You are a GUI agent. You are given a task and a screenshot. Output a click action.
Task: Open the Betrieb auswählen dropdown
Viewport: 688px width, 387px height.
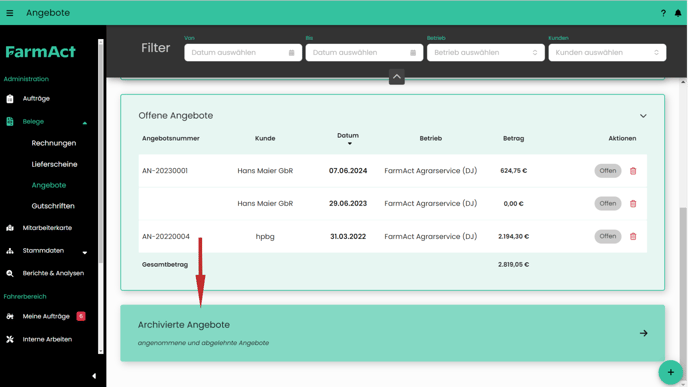(x=486, y=53)
